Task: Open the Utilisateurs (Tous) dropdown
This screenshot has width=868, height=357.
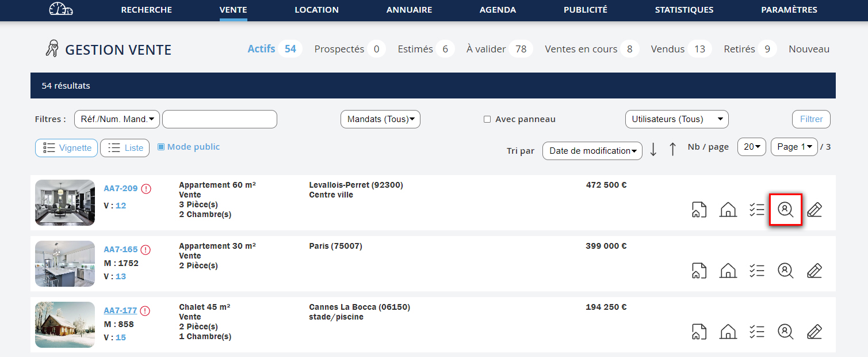Action: click(676, 119)
